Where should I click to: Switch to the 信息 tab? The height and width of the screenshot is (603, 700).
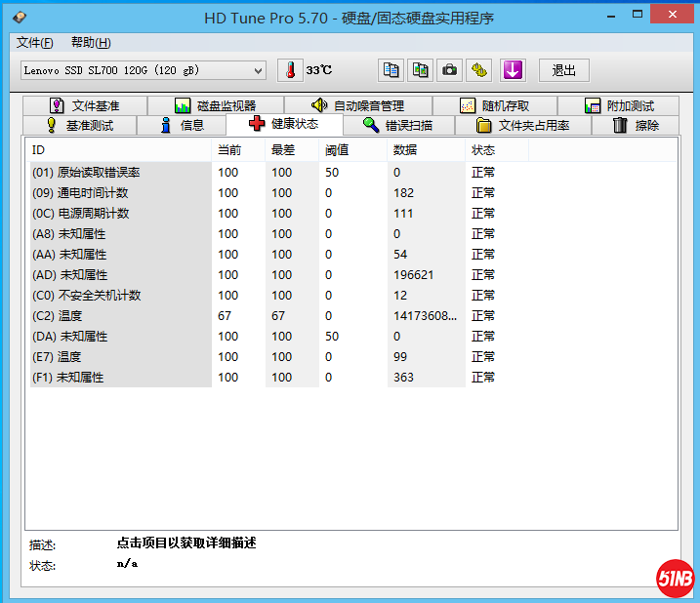pyautogui.click(x=182, y=125)
